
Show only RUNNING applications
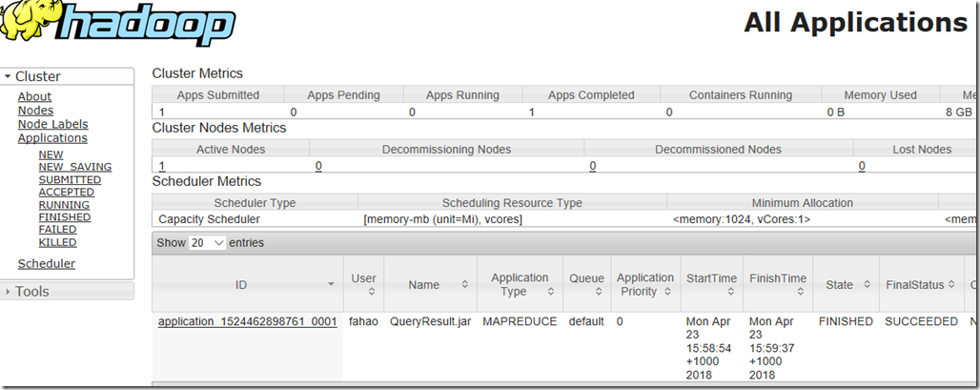coord(64,204)
